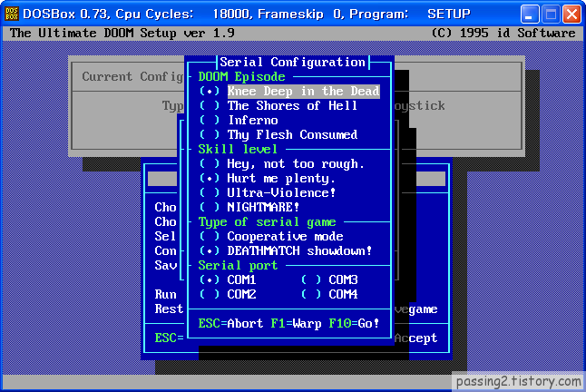Click the DOOM Episode section heading

click(241, 77)
